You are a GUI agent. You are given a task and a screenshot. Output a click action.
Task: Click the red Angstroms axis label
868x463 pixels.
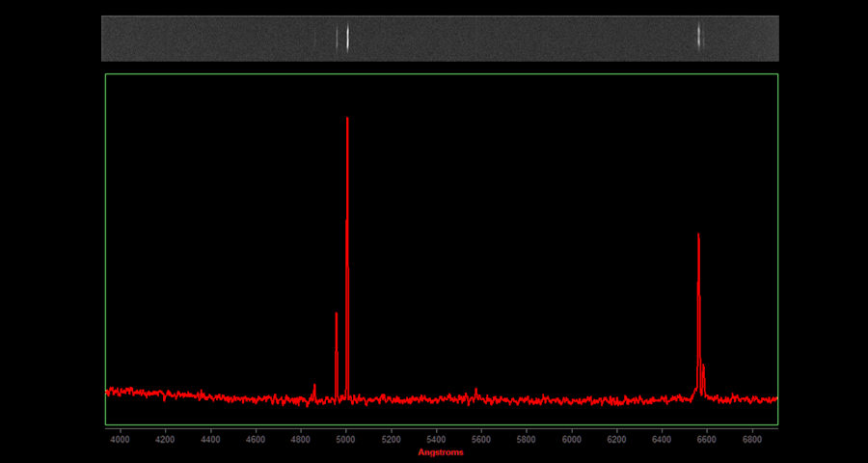(x=440, y=452)
